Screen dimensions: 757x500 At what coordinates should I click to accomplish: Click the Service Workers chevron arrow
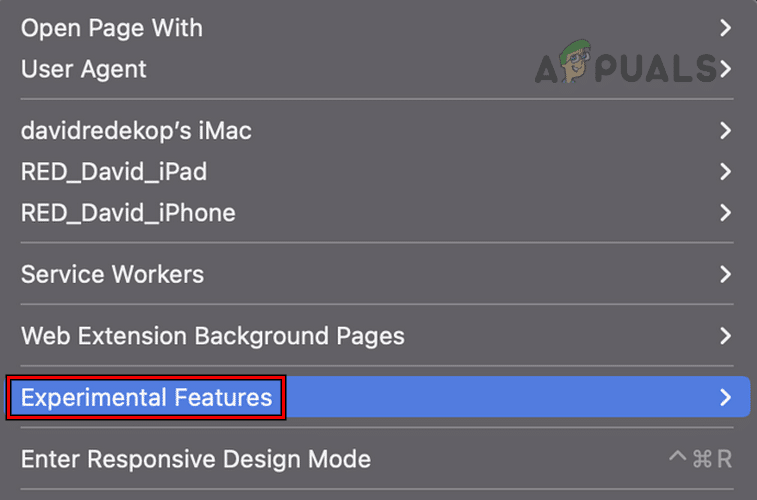pyautogui.click(x=726, y=274)
